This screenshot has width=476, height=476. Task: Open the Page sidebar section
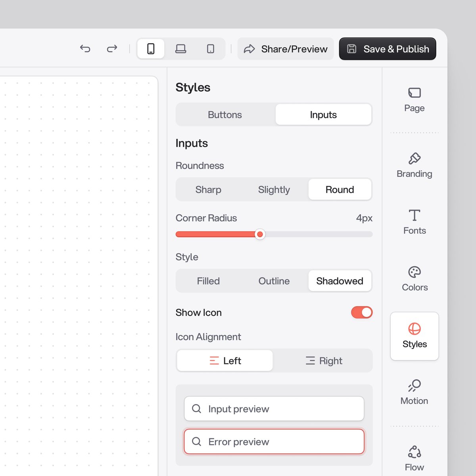coord(415,100)
